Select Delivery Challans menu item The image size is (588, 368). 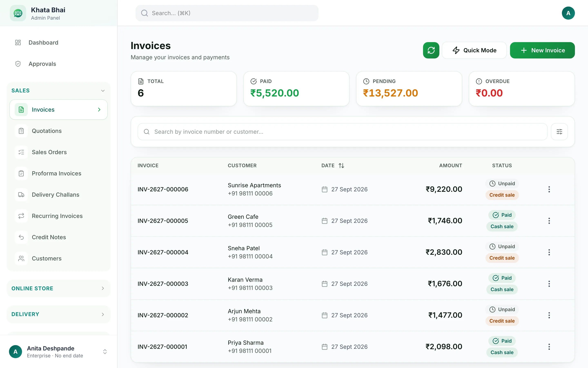[x=58, y=195]
